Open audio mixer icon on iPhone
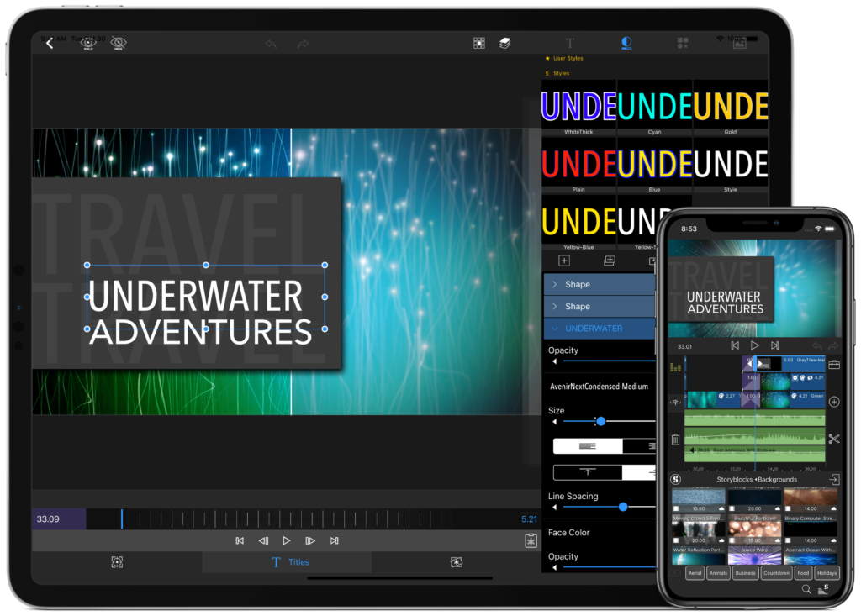This screenshot has width=861, height=616. [x=675, y=366]
